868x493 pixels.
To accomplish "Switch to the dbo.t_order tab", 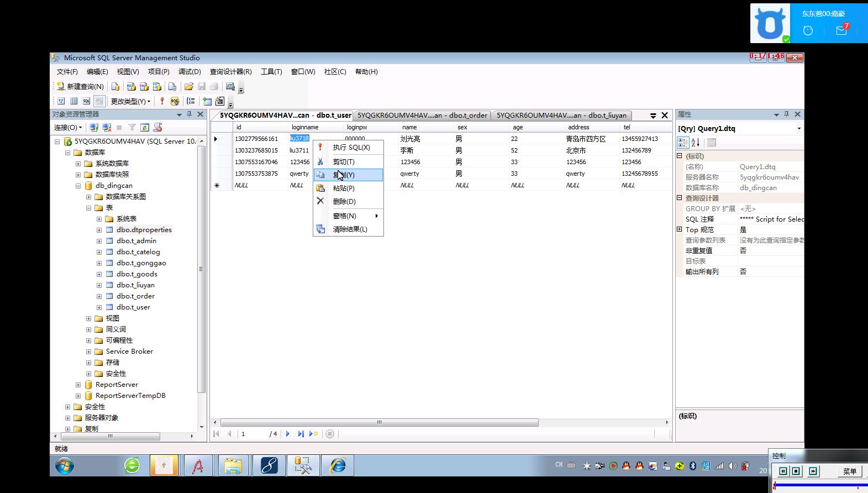I will pyautogui.click(x=422, y=115).
